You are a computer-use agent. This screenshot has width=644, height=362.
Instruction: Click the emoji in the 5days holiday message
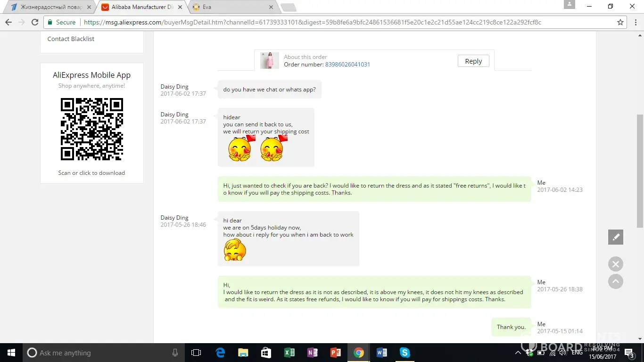[235, 250]
